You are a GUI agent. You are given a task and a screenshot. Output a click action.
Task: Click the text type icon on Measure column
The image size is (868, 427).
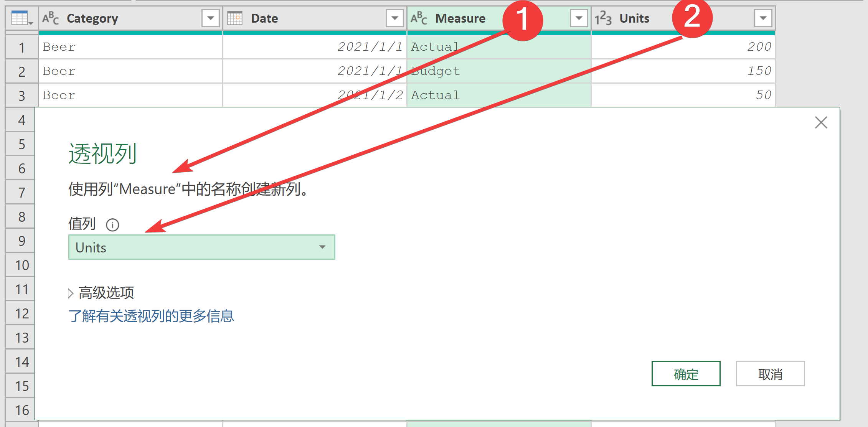[419, 18]
